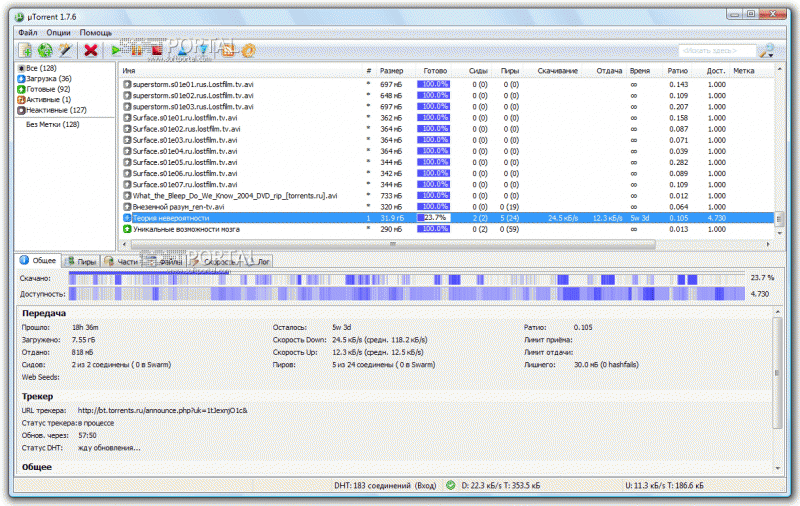Open the Опции menu
Screen dimensions: 800x506
point(58,32)
